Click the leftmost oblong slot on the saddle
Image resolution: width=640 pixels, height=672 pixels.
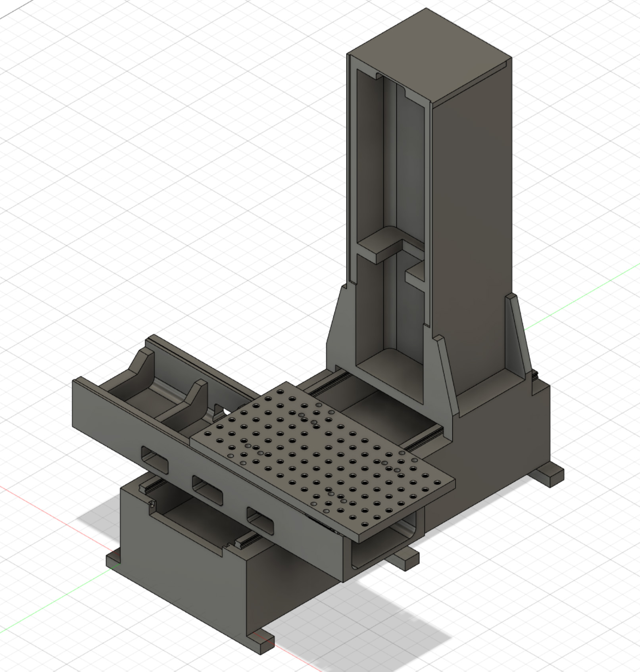tap(155, 460)
